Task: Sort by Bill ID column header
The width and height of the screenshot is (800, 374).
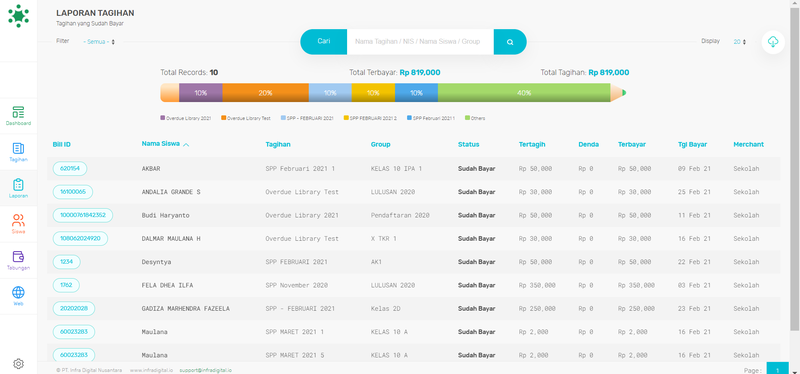Action: [62, 144]
